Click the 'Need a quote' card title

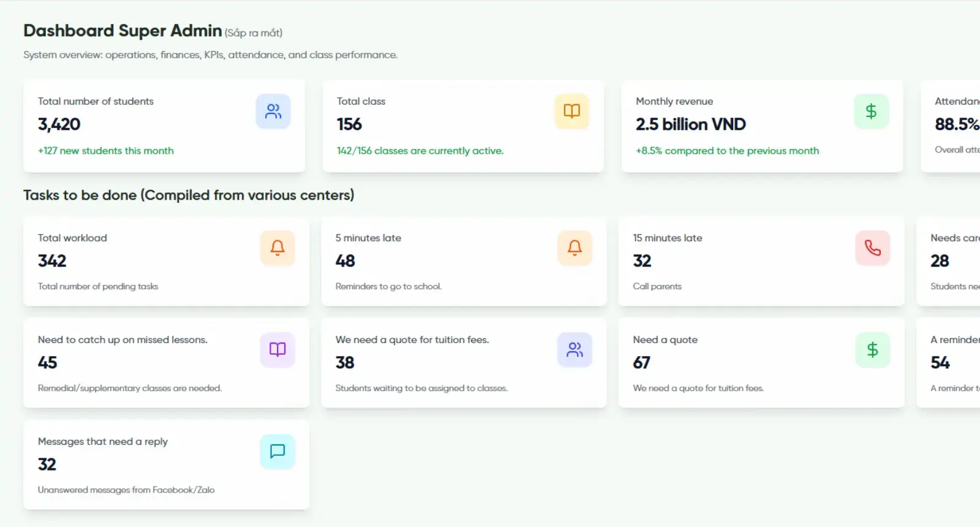tap(665, 339)
